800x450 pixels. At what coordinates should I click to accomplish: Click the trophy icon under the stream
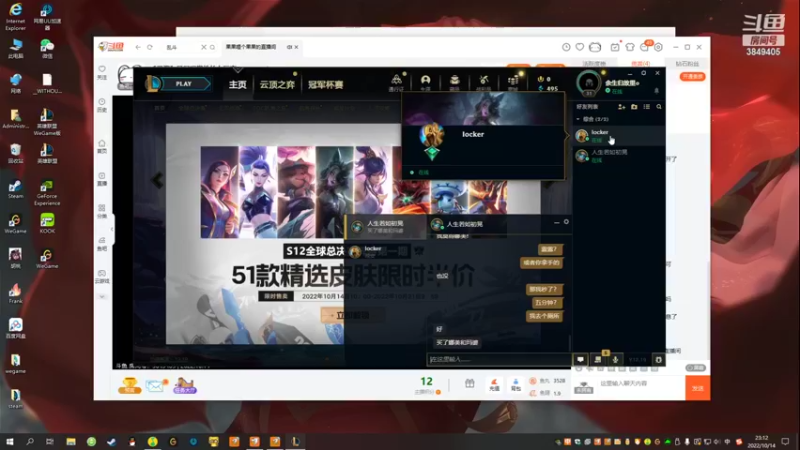tap(130, 385)
